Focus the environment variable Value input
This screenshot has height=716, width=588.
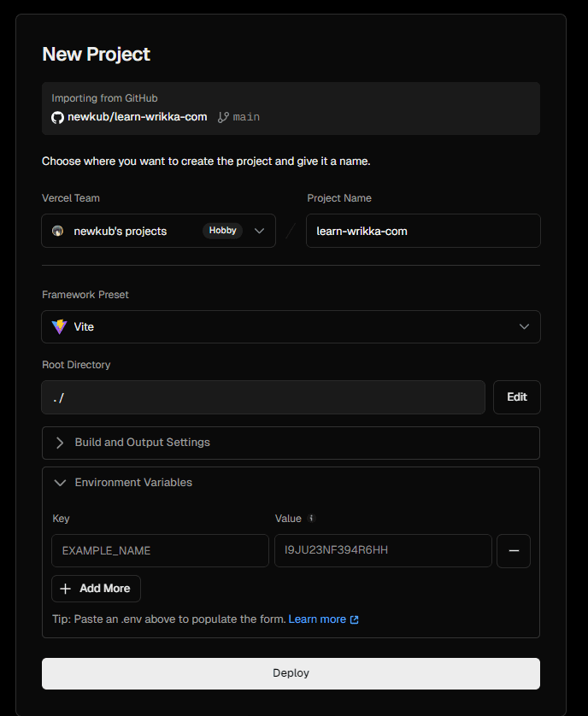click(x=384, y=551)
